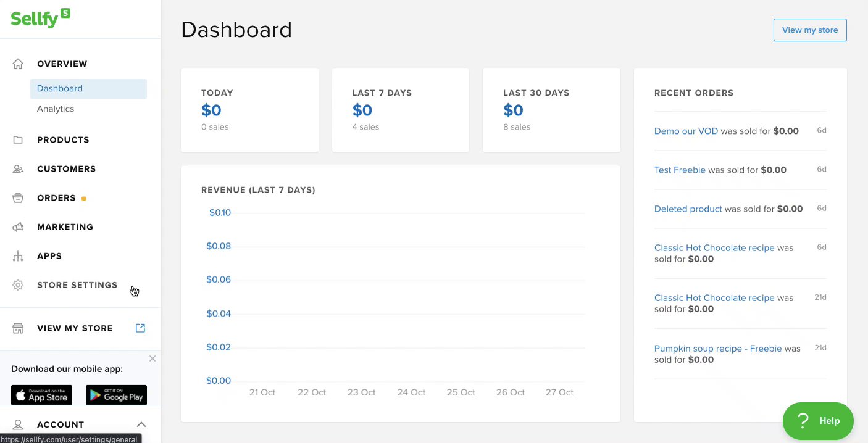The height and width of the screenshot is (443, 868).
Task: Click the Customers people icon
Action: click(18, 169)
